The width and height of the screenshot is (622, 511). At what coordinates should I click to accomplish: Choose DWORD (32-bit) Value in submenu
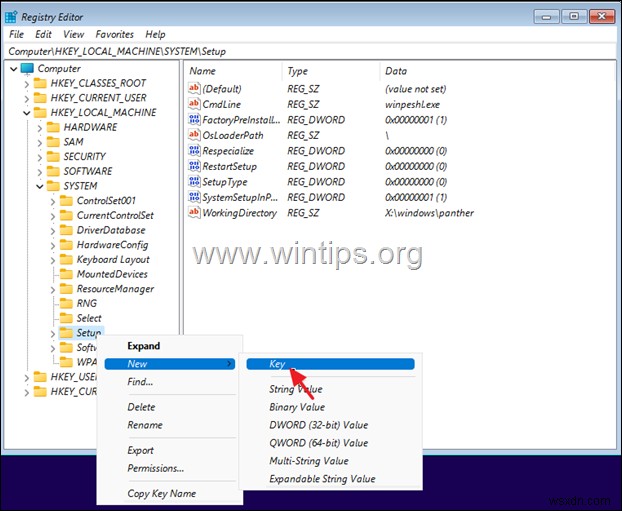pyautogui.click(x=319, y=425)
